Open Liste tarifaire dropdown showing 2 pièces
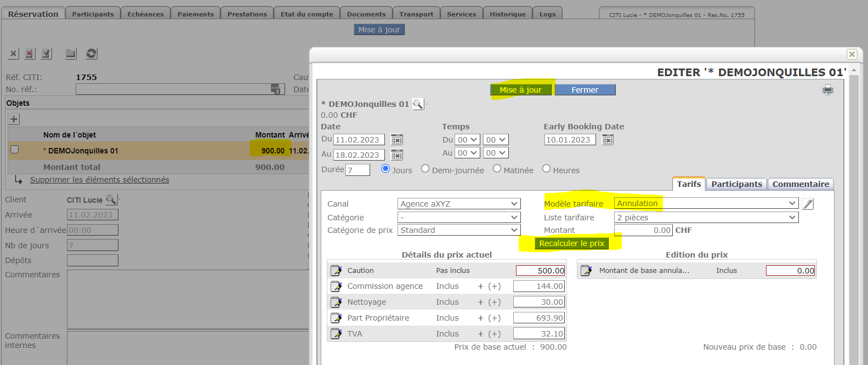Viewport: 868px width, 365px height. (x=706, y=218)
